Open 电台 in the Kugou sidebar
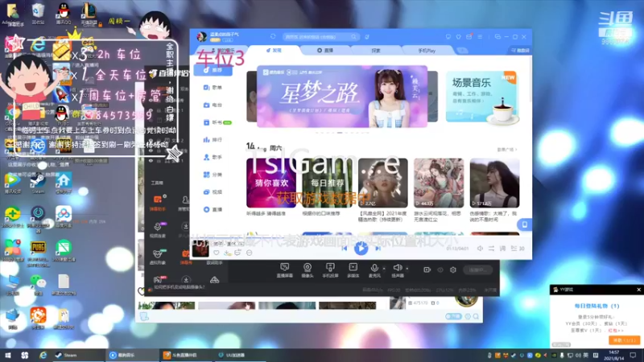Viewport: 644px width, 362px height. pos(213,105)
